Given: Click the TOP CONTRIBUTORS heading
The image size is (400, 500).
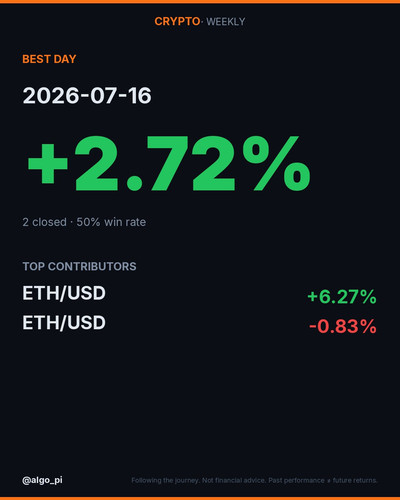Looking at the screenshot, I should [x=79, y=266].
